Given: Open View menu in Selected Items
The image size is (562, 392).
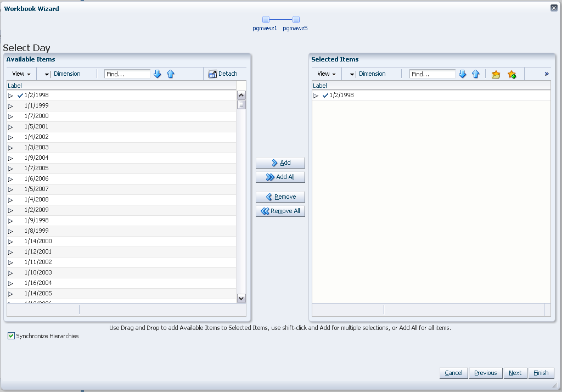Looking at the screenshot, I should [326, 74].
